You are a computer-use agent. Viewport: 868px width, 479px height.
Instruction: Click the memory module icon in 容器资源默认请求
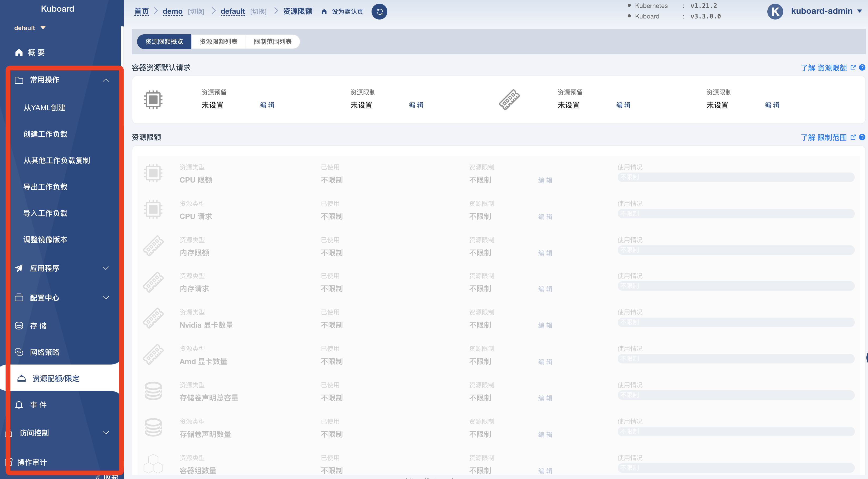click(x=509, y=99)
